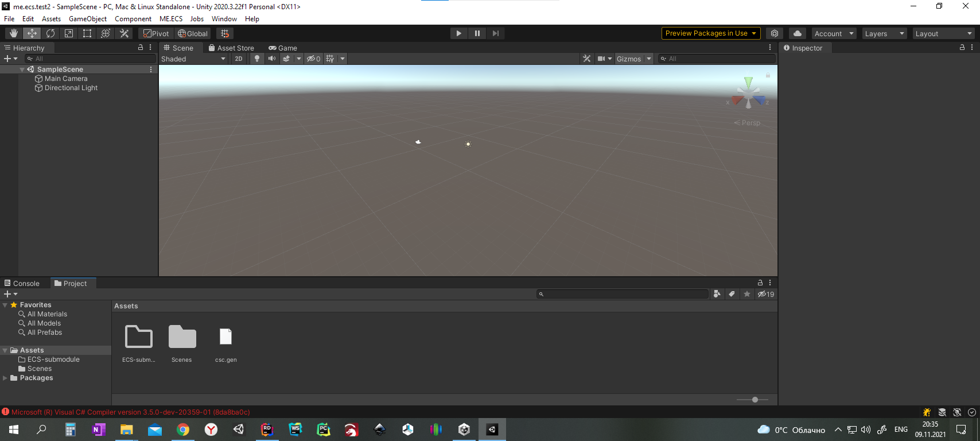This screenshot has width=980, height=441.
Task: Toggle hidden objects visibility in scene
Action: pyautogui.click(x=313, y=59)
